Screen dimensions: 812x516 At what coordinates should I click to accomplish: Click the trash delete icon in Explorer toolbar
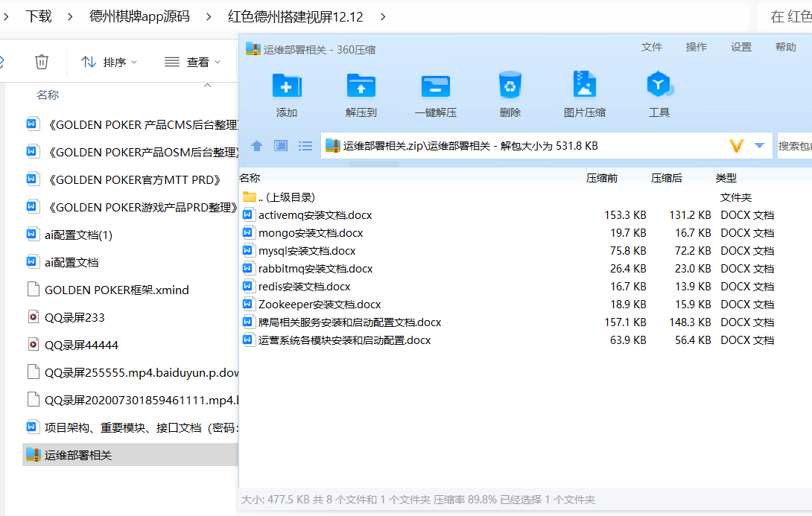click(42, 62)
